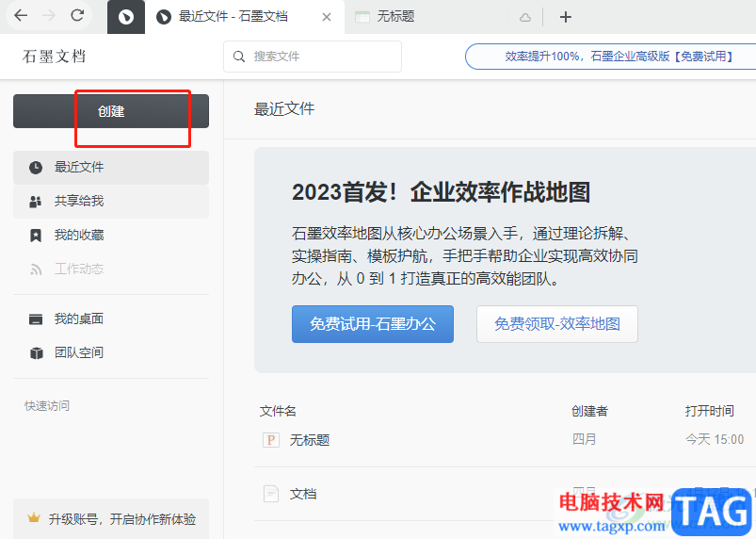Image resolution: width=756 pixels, height=539 pixels.
Task: Click the 免费领取-效率地图 button
Action: coord(557,324)
